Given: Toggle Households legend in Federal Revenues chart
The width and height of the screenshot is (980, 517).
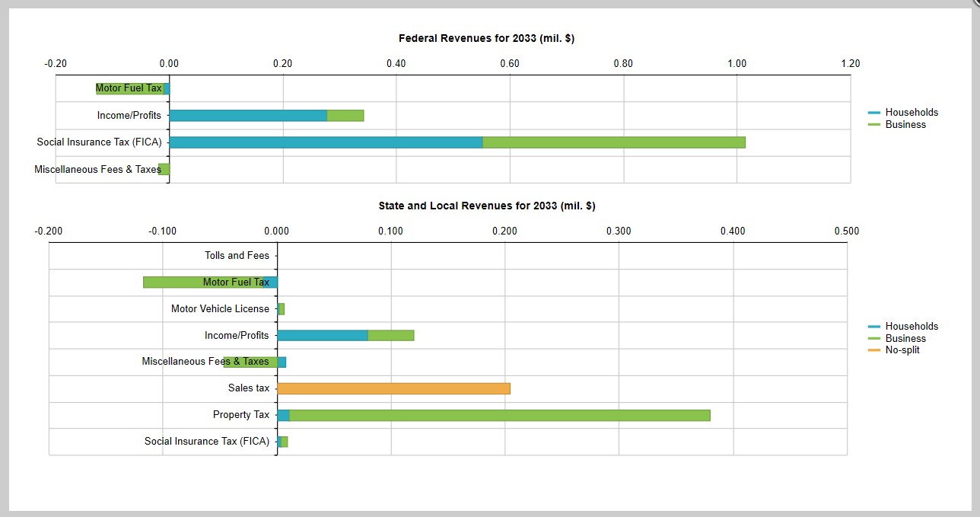Looking at the screenshot, I should tap(911, 113).
